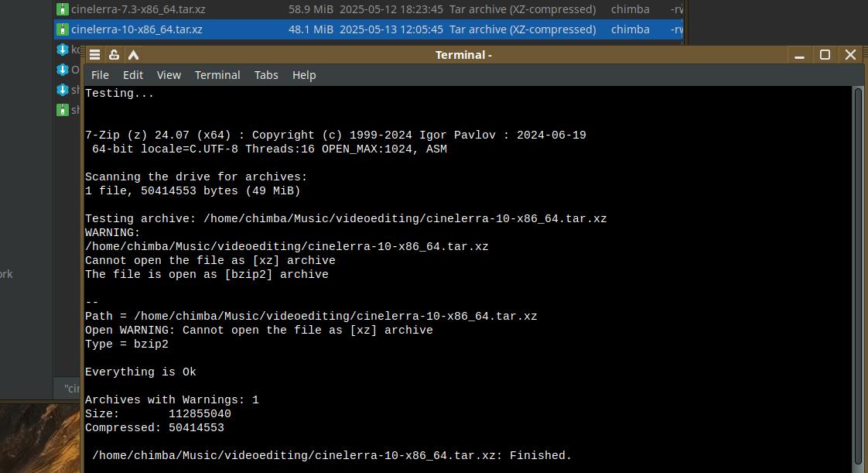Click 'Tar archive (XZ-compressed)' type of cinelerra-10

pyautogui.click(x=522, y=29)
